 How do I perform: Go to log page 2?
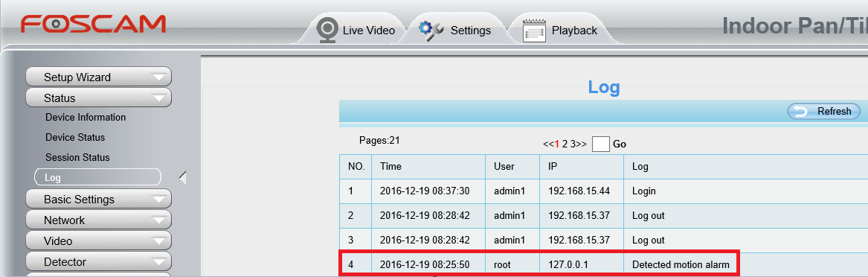point(565,144)
